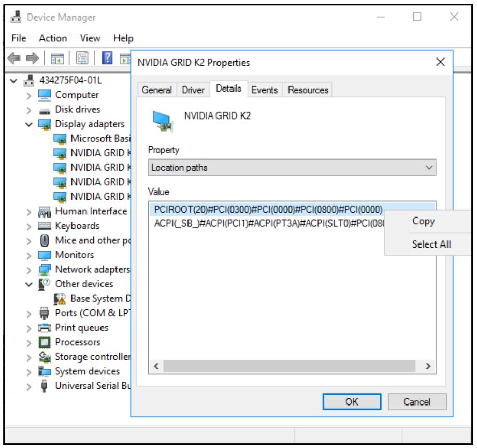Select the Microsoft Basic display adapter icon
Image resolution: width=477 pixels, height=448 pixels.
point(60,139)
